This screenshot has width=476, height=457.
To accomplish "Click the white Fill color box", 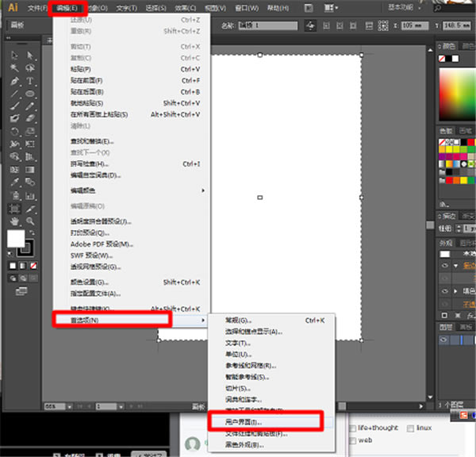I will pos(17,239).
